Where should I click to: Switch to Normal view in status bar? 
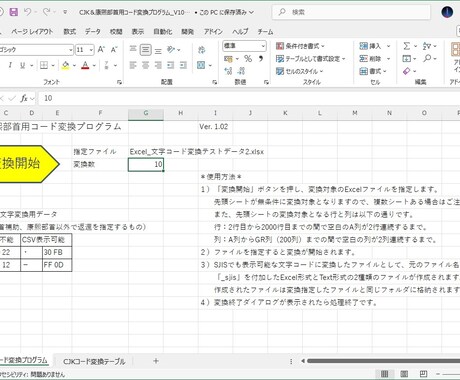(x=384, y=374)
